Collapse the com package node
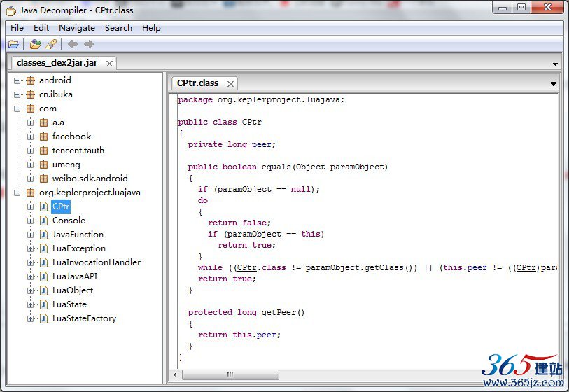 click(x=17, y=108)
